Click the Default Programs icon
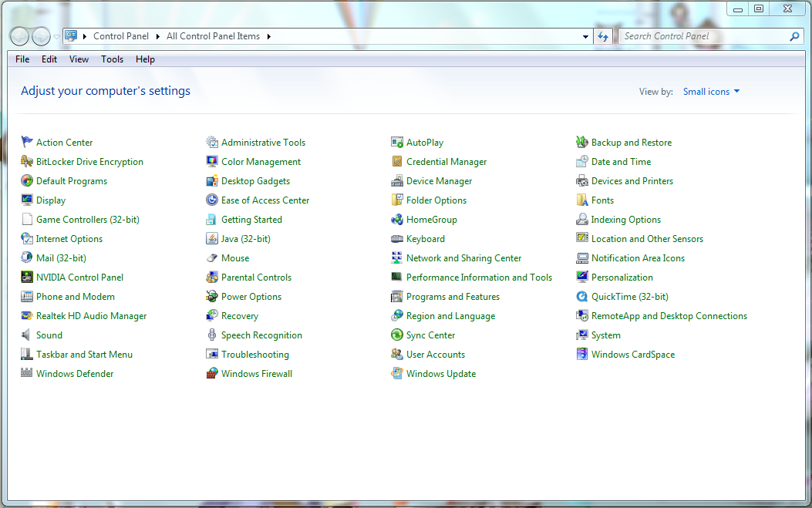Image resolution: width=812 pixels, height=508 pixels. tap(27, 180)
